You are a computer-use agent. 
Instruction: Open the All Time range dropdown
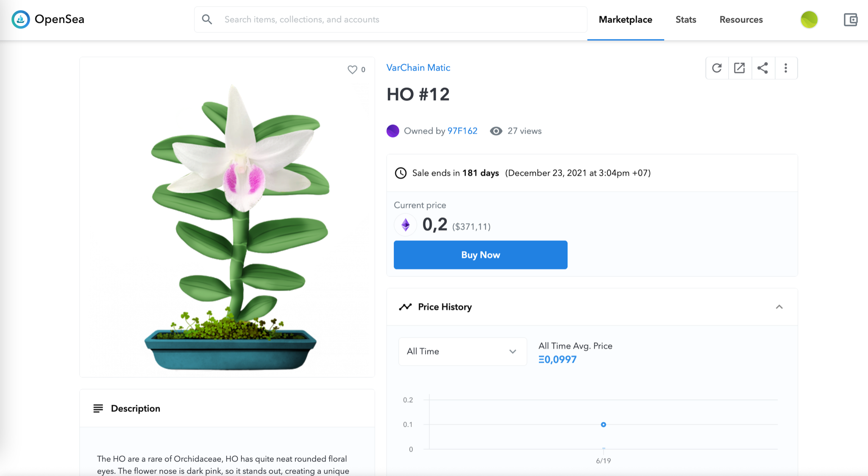[x=462, y=351]
